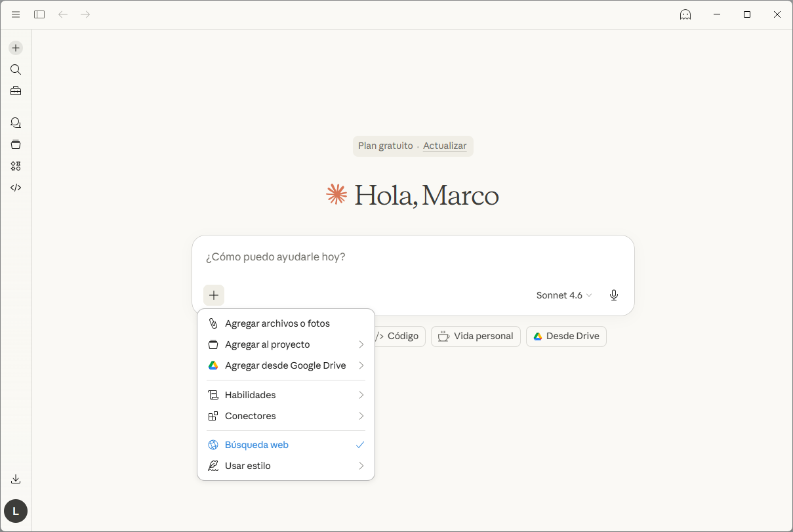Close the attachment menu with plus button
The image size is (793, 532).
tap(214, 295)
